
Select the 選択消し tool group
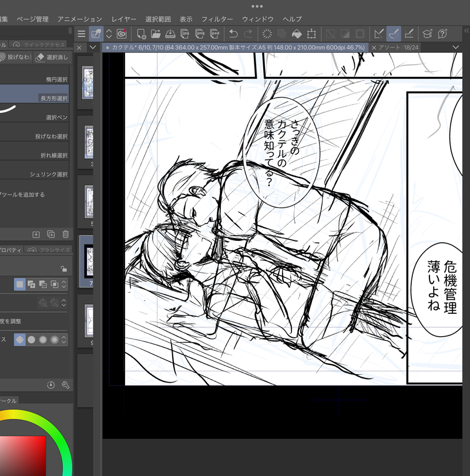tap(52, 58)
